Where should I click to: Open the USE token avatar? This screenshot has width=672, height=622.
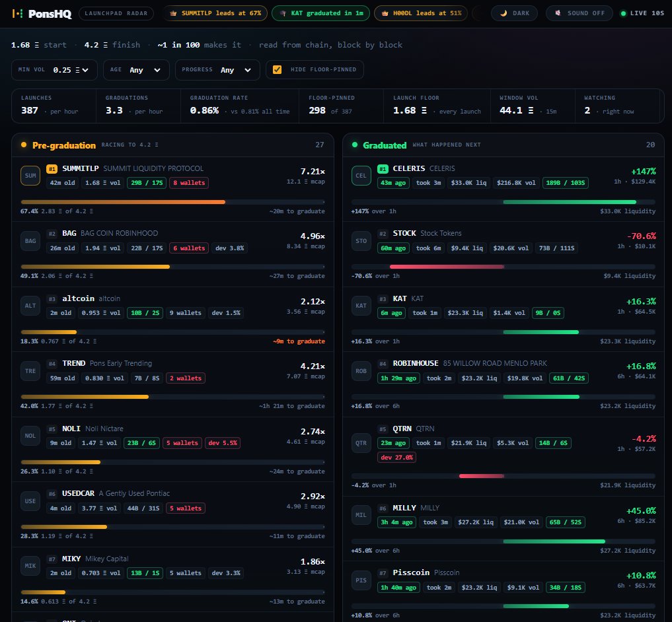30,501
